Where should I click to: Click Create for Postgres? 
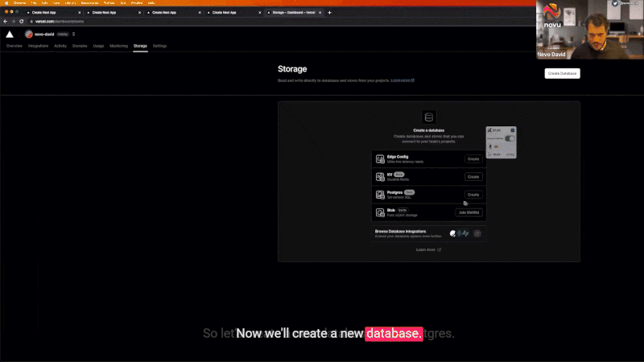pos(473,195)
